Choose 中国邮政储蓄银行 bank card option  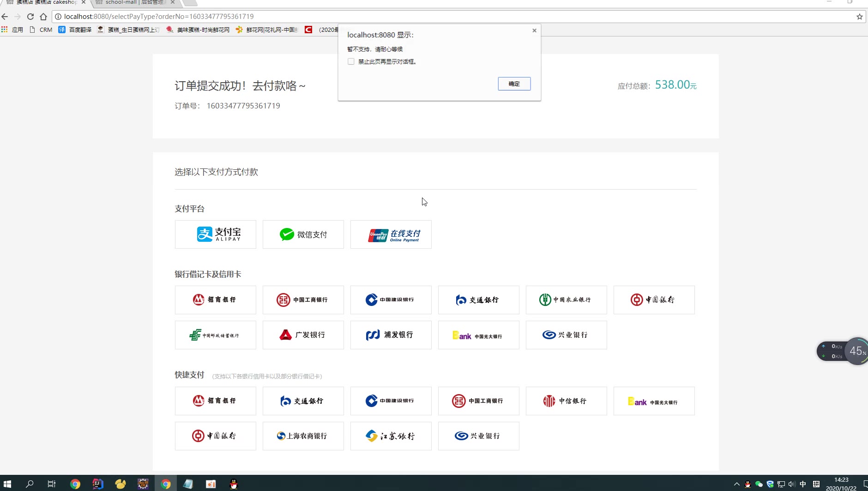[216, 335]
